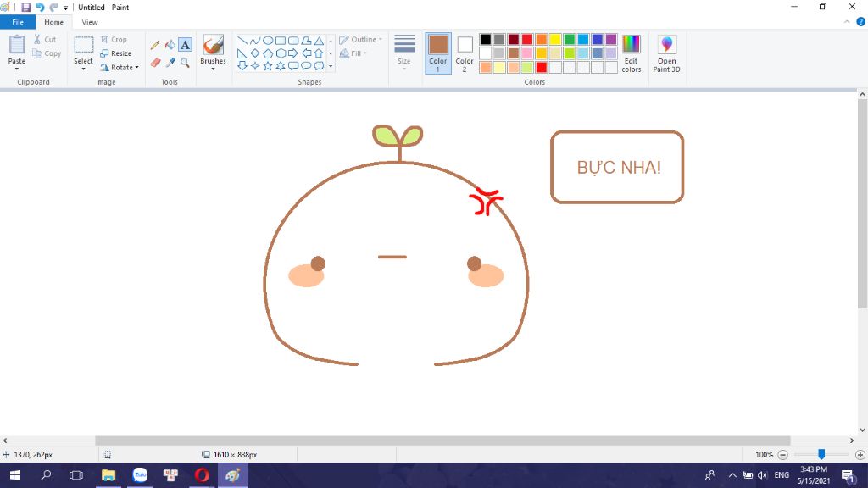
Task: Choose the Diamond shape
Action: click(255, 53)
